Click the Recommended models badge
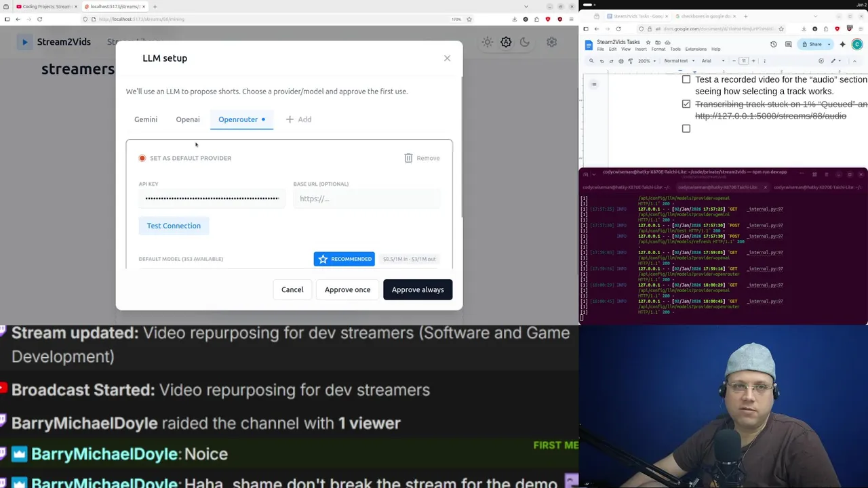The image size is (868, 488). 344,259
